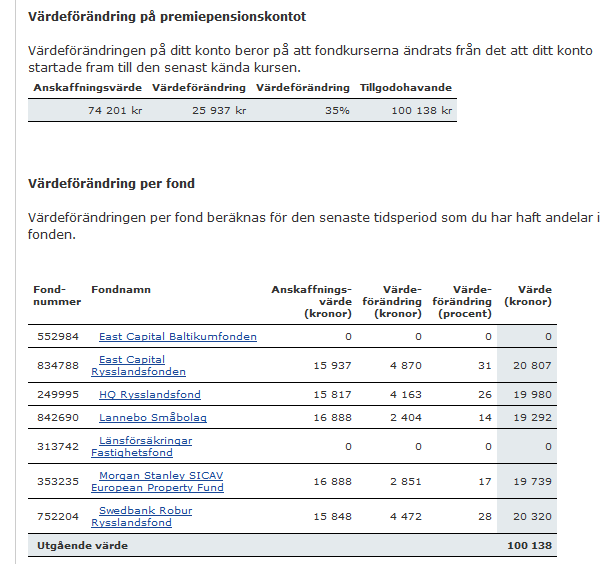
Task: Click 2 851 change for Morgan Stanley fund
Action: tap(406, 481)
